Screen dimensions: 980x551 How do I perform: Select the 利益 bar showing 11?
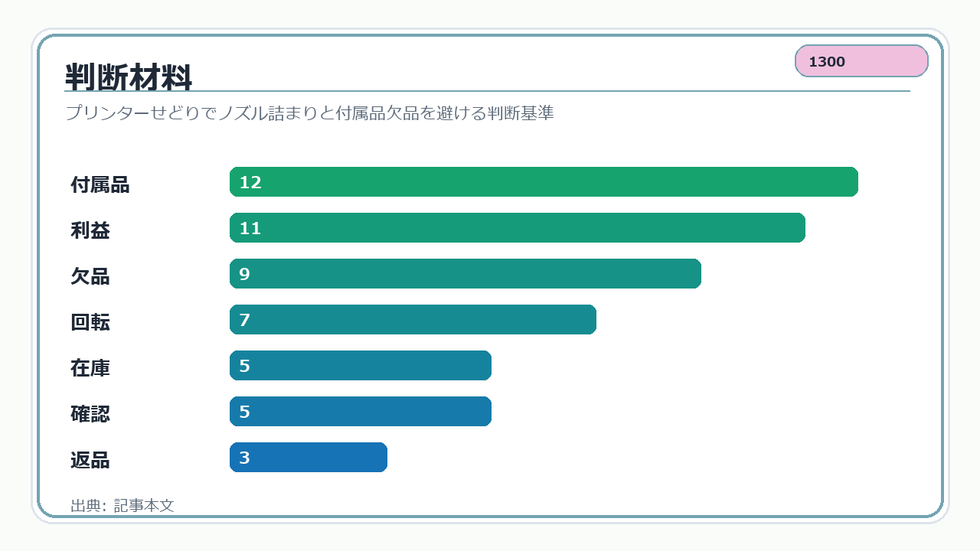518,228
